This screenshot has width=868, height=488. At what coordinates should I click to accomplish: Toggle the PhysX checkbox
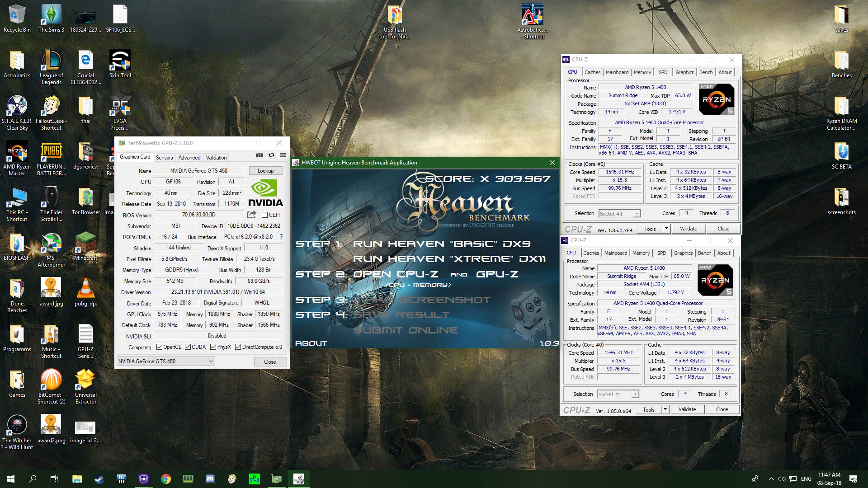213,347
